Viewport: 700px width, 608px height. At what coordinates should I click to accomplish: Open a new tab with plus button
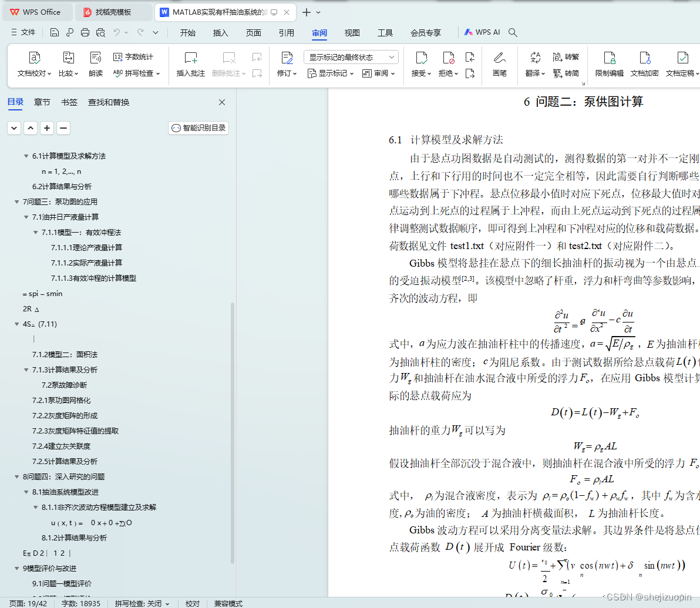pos(307,12)
